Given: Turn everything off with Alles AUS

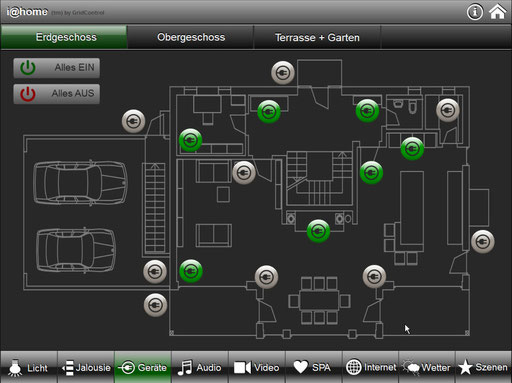Looking at the screenshot, I should click(x=57, y=94).
